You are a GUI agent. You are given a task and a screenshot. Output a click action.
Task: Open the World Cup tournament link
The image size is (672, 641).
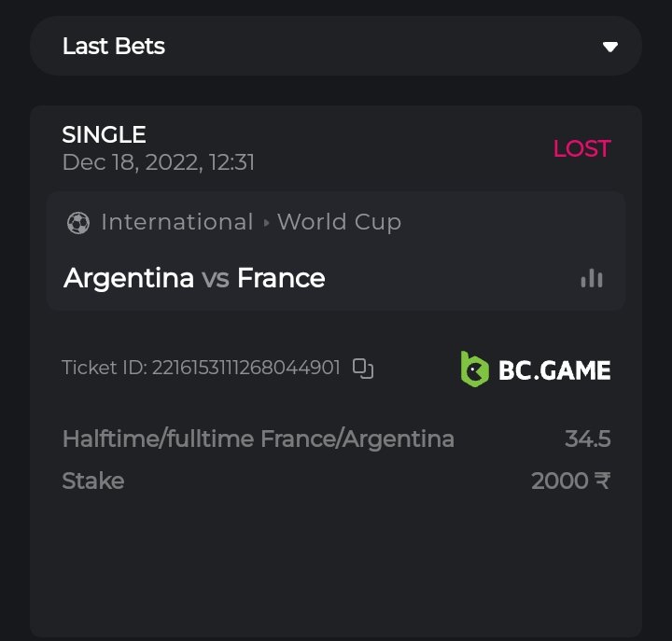pos(339,222)
